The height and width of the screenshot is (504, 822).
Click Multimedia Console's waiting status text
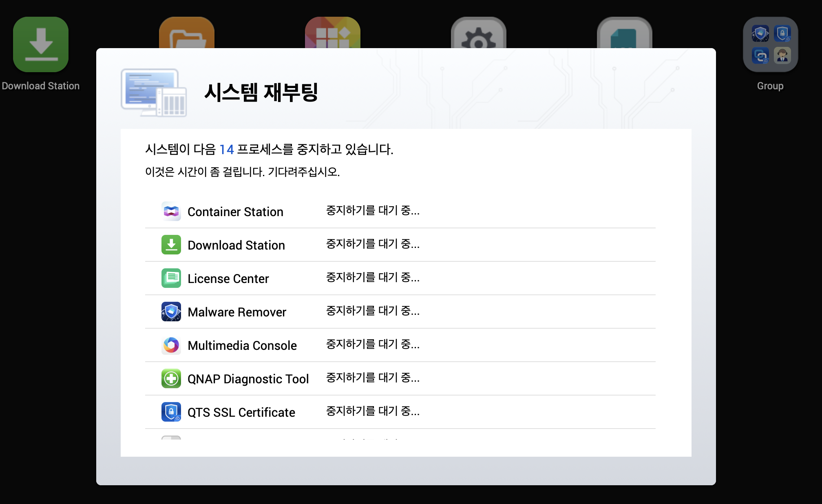click(x=373, y=344)
